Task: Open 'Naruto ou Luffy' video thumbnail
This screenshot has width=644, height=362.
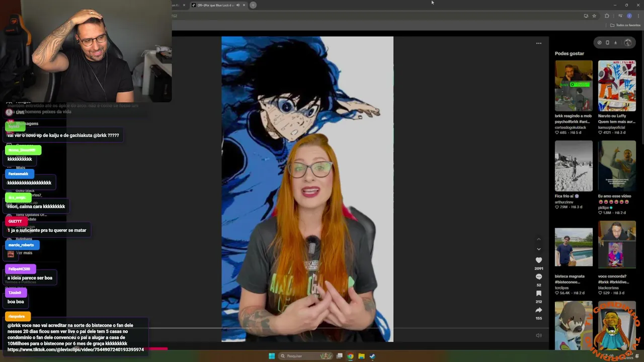Action: tap(617, 85)
